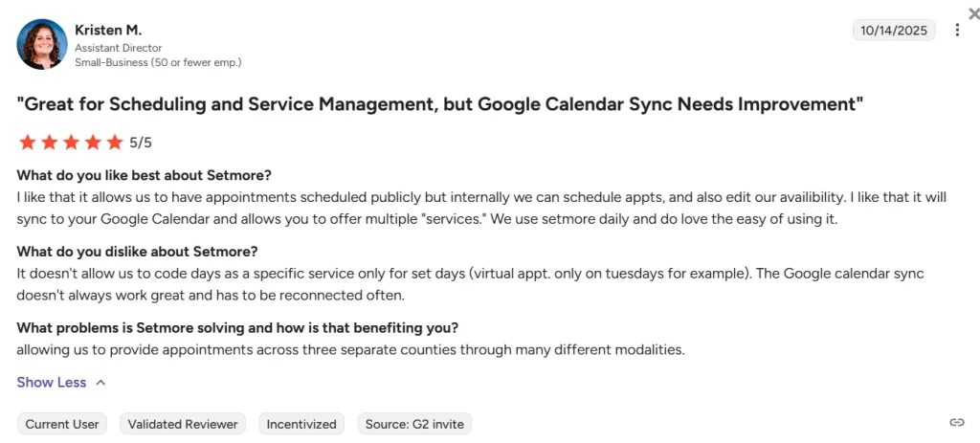Click the Incentivized badge

pyautogui.click(x=301, y=424)
